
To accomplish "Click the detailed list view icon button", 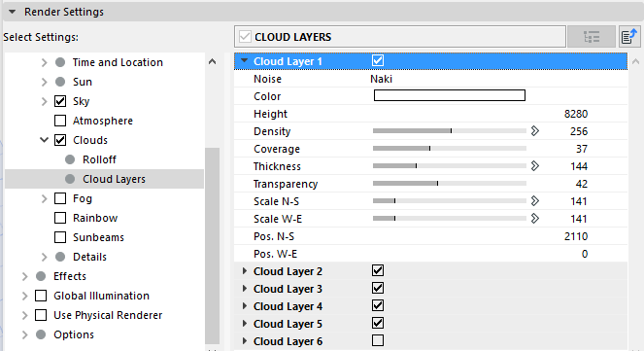I will tap(591, 37).
